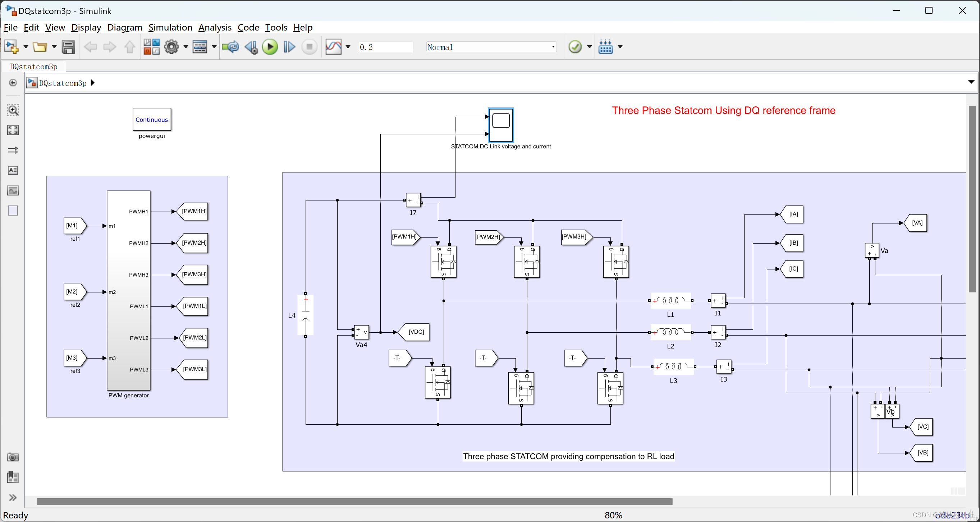Click the Stop simulation button

[309, 47]
